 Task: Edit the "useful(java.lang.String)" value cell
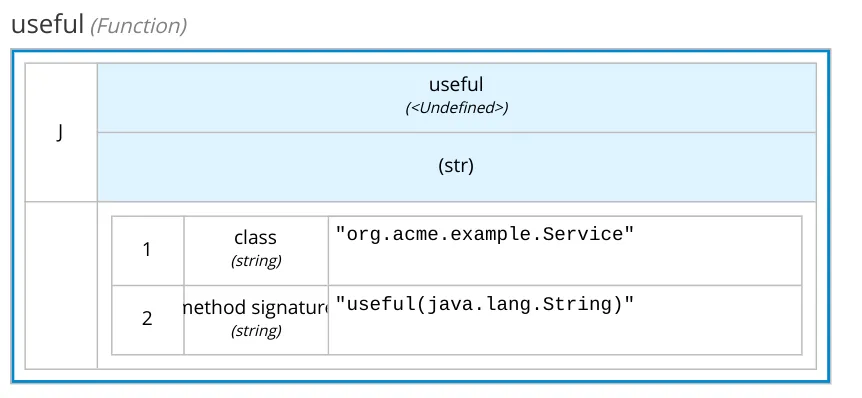click(x=565, y=320)
